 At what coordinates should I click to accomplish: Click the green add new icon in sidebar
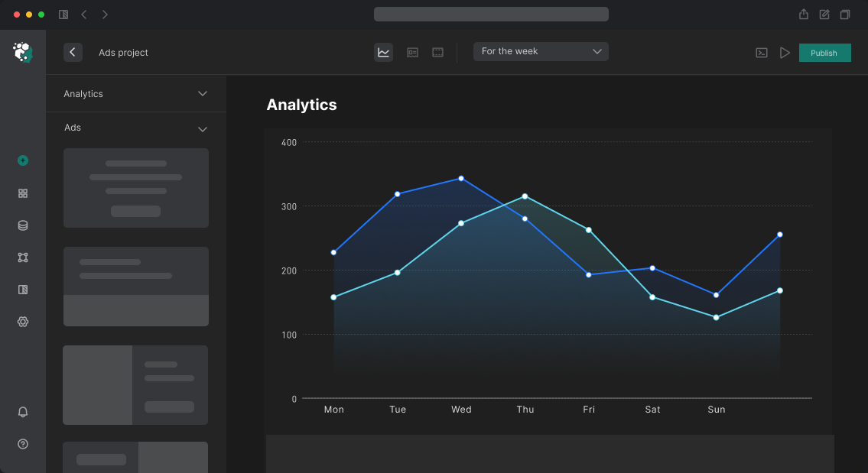click(23, 160)
